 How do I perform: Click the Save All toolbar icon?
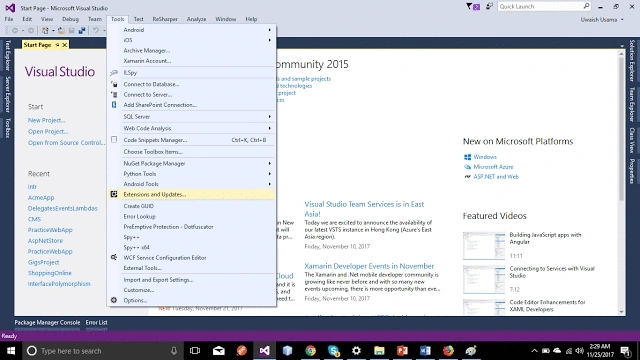tap(82, 31)
